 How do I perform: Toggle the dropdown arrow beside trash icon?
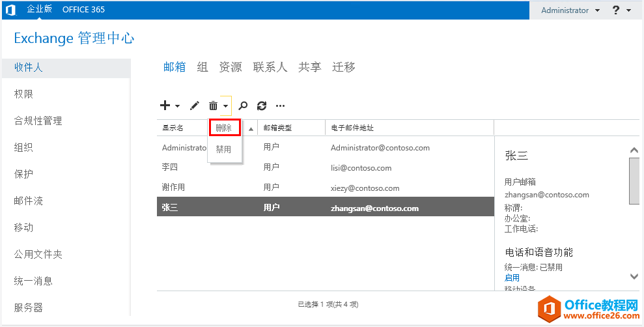coord(225,106)
